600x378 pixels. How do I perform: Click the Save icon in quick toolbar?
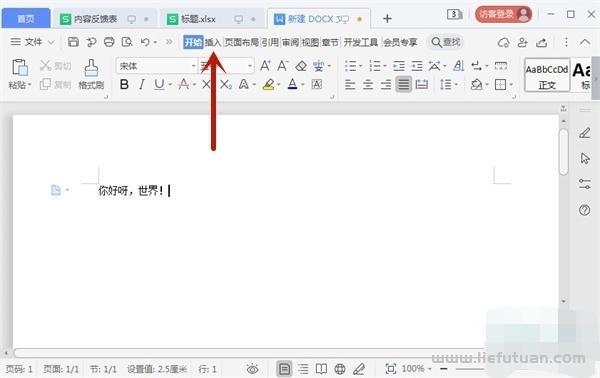coord(73,42)
